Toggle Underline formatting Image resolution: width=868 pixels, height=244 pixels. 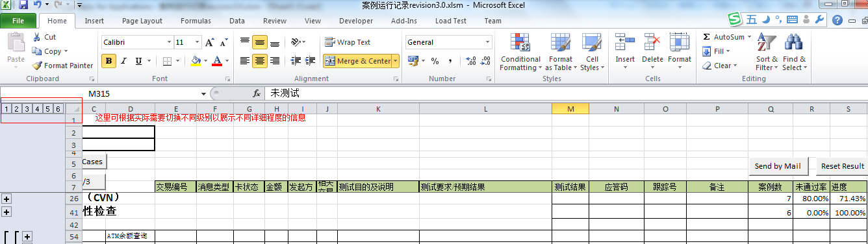pos(139,61)
